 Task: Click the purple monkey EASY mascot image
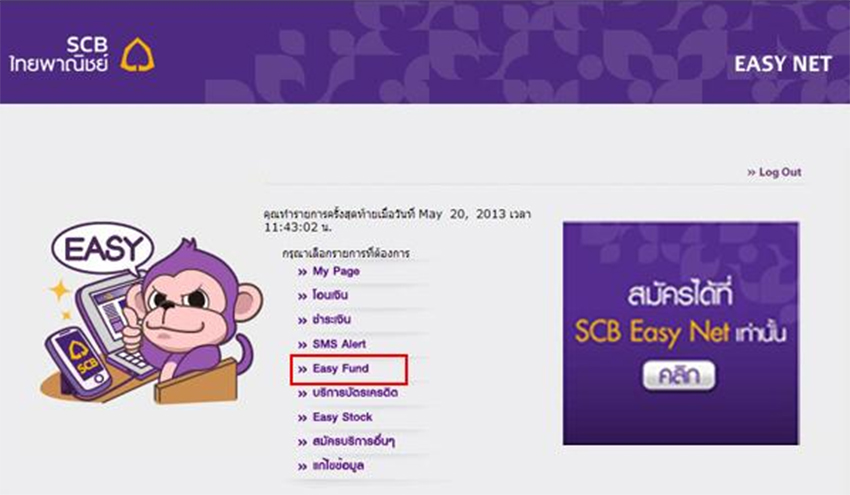pos(150,312)
